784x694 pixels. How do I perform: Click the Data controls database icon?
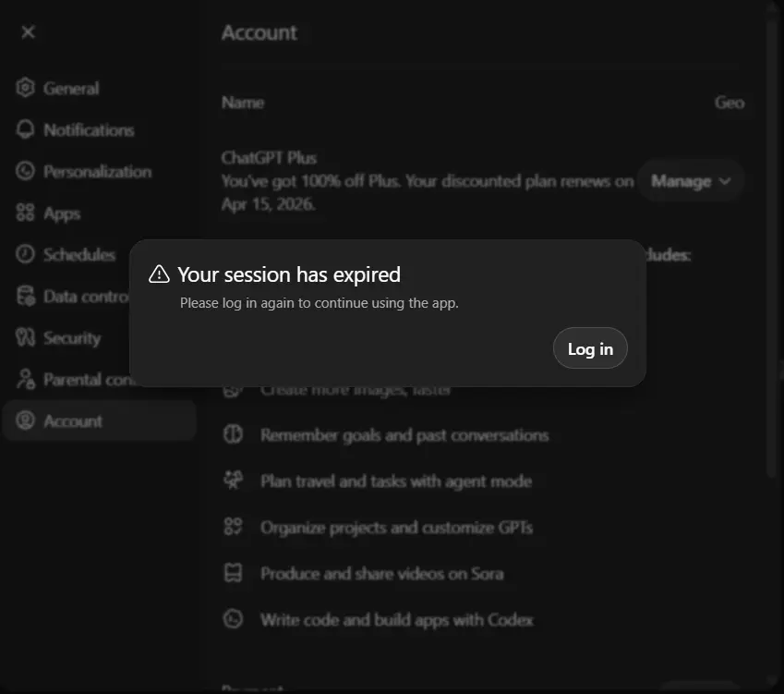click(25, 296)
